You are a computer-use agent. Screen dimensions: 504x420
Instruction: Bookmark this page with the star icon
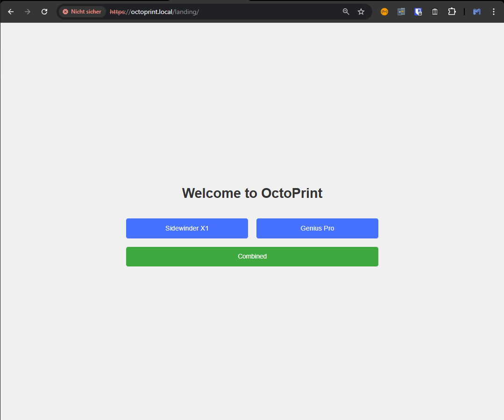pyautogui.click(x=361, y=12)
